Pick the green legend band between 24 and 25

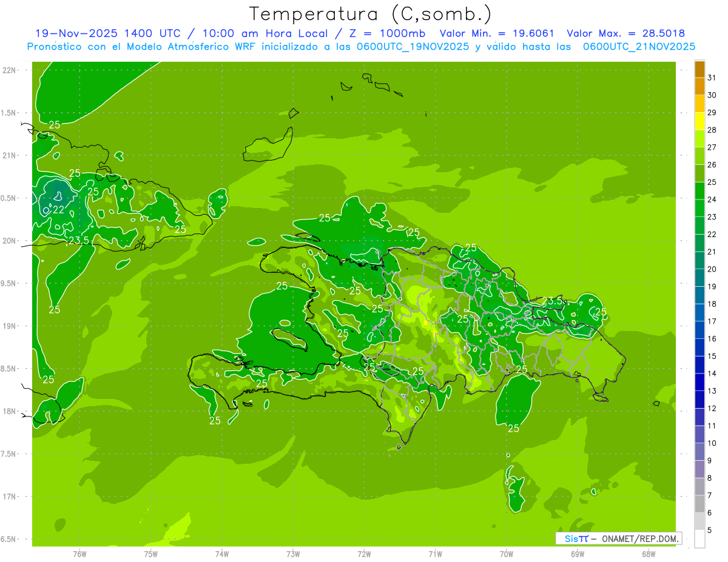pyautogui.click(x=699, y=191)
